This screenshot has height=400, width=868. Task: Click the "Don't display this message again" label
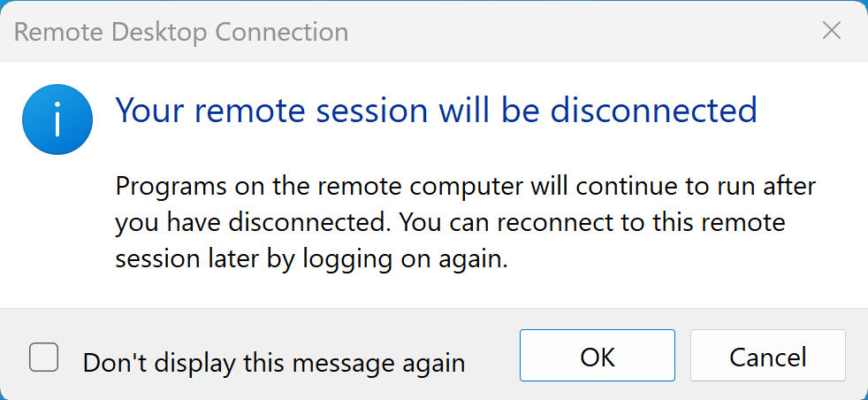click(x=274, y=362)
